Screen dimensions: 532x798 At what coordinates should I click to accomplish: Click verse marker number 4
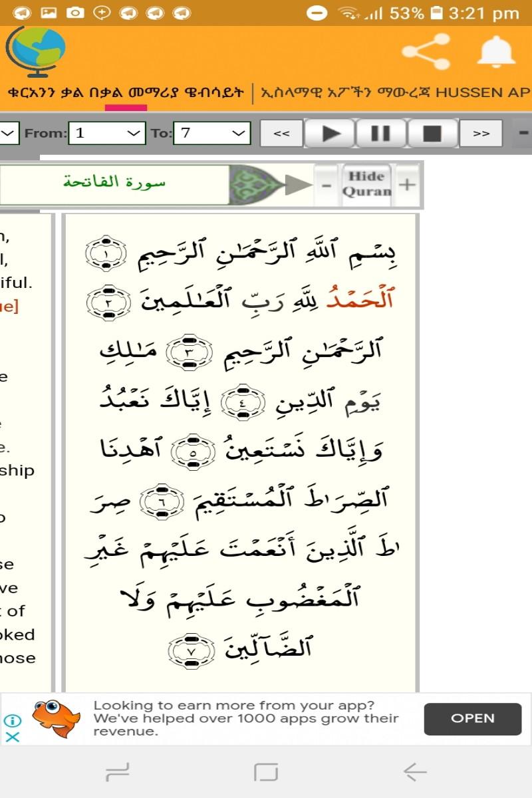click(243, 401)
